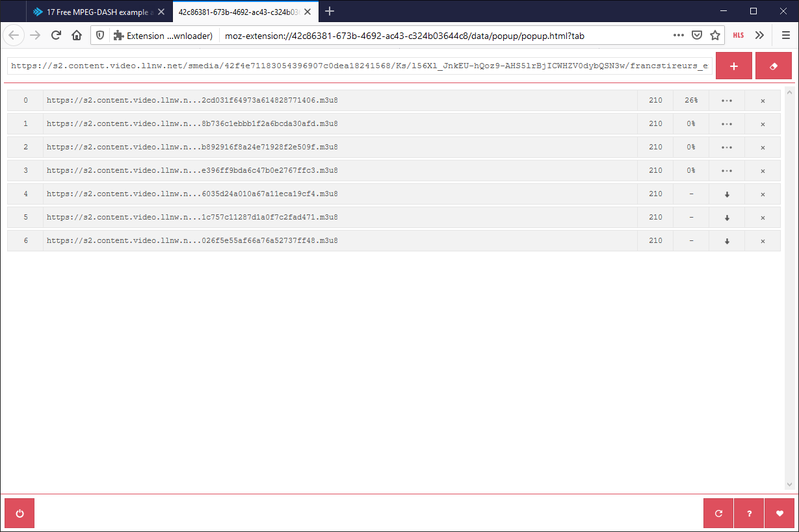This screenshot has height=532, width=799.
Task: Close the 17 Free MPEG-DASH tab
Action: [161, 12]
